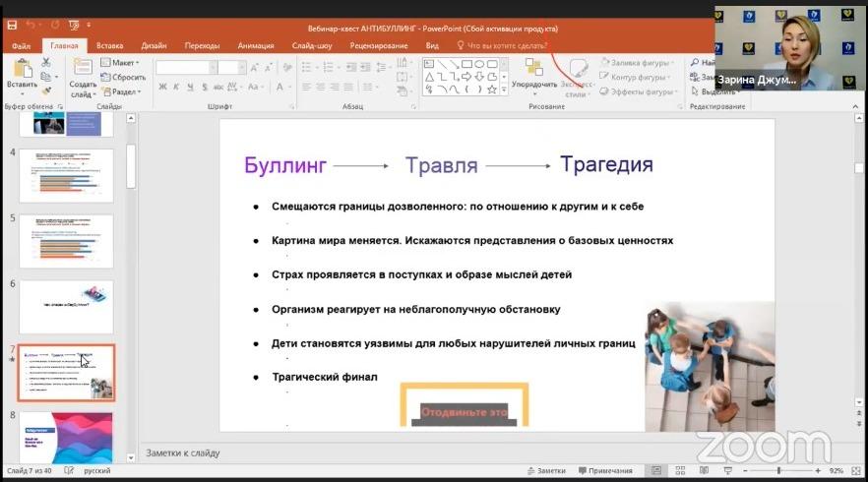Viewport: 868px width, 482px height.
Task: Click the spell check icon in status bar
Action: coord(70,471)
